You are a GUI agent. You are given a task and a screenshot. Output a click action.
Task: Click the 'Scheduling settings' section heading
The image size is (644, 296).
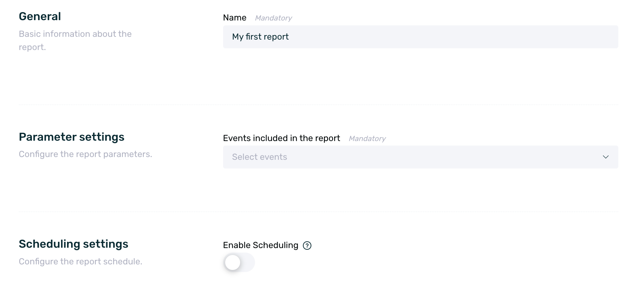pos(74,244)
